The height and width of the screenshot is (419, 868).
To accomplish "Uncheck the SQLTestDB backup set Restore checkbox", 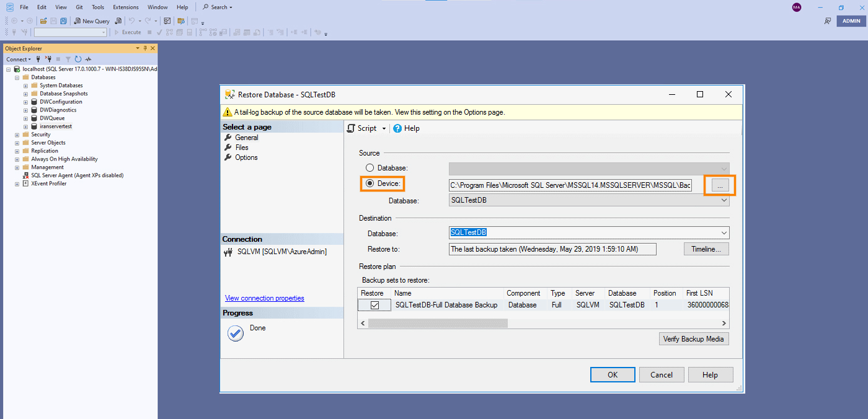I will click(x=374, y=305).
